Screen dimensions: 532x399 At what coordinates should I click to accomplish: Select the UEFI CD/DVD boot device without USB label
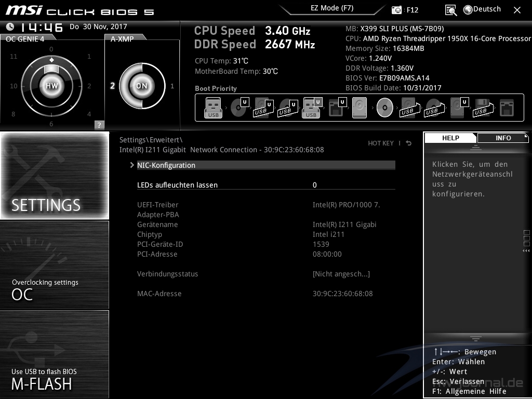pos(240,108)
